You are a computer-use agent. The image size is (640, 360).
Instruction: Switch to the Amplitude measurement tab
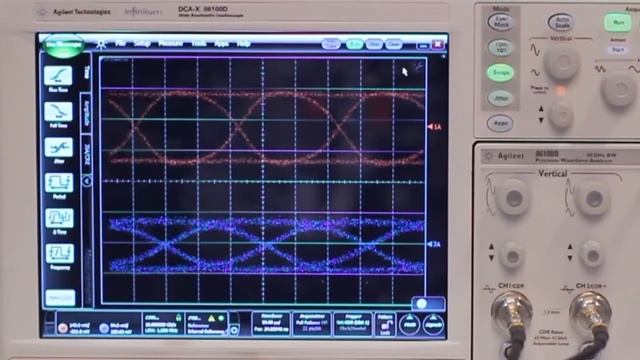[x=87, y=113]
